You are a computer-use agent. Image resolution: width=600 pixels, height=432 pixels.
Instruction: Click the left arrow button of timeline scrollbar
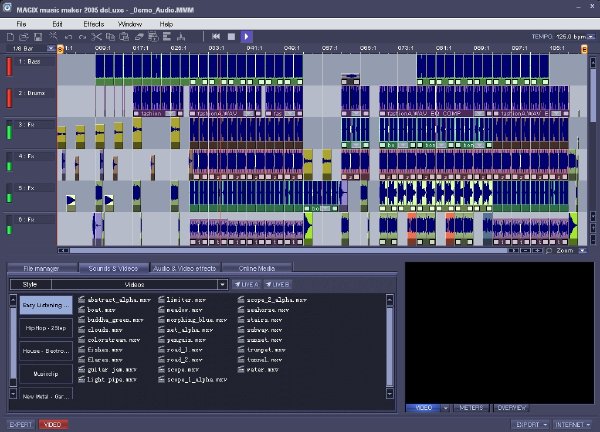pos(63,251)
